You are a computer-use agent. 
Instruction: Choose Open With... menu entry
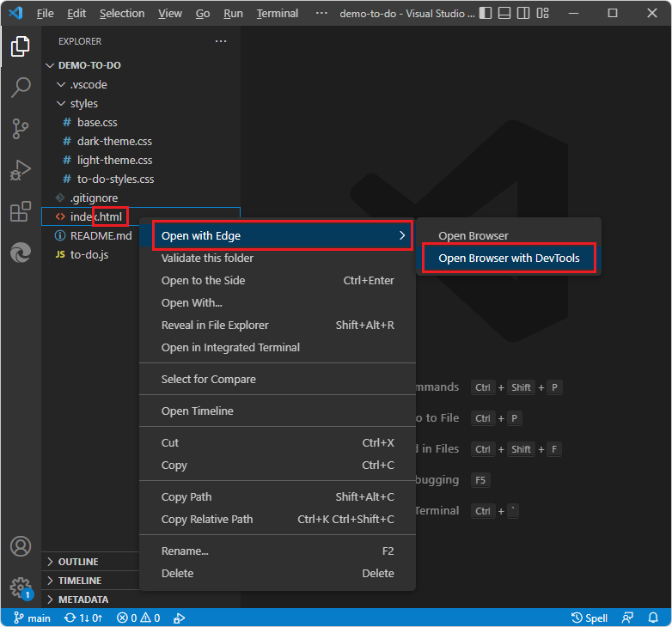278,302
